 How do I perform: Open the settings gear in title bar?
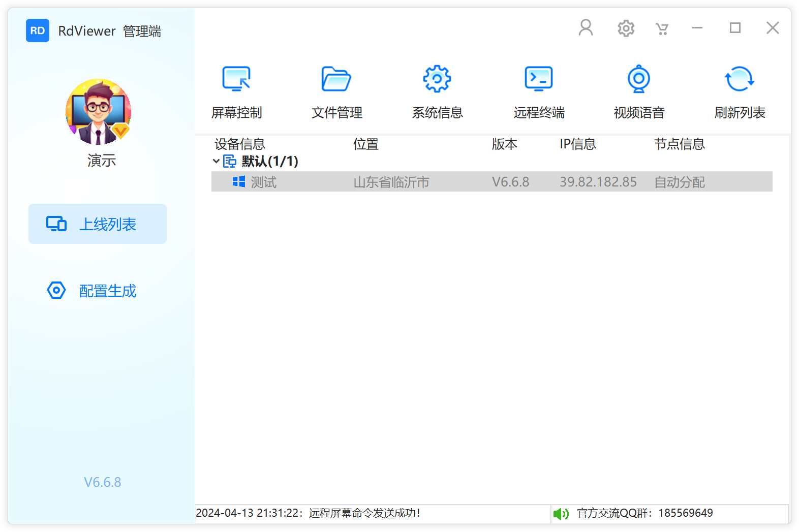[626, 28]
